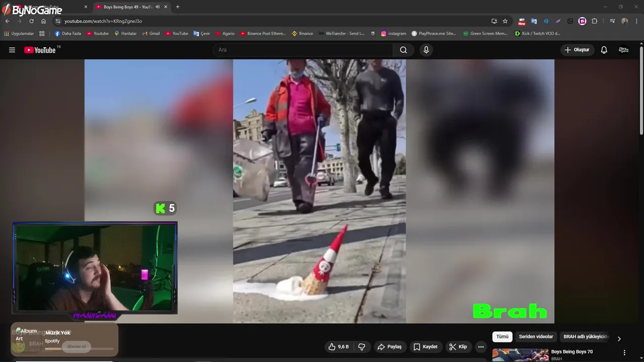Open the translate extension icon

tap(534, 21)
